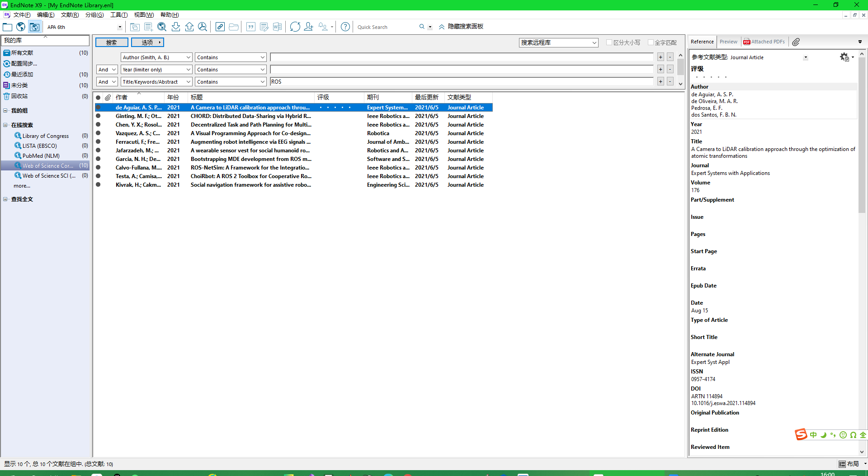Click the layout icon in status bar
The height and width of the screenshot is (476, 868).
tap(842, 464)
